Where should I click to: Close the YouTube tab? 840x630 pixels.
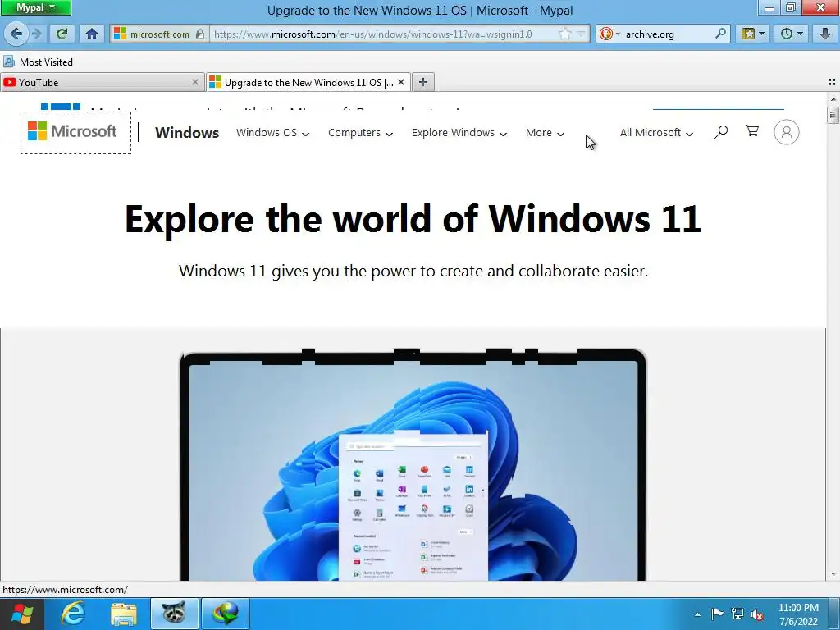pos(195,83)
